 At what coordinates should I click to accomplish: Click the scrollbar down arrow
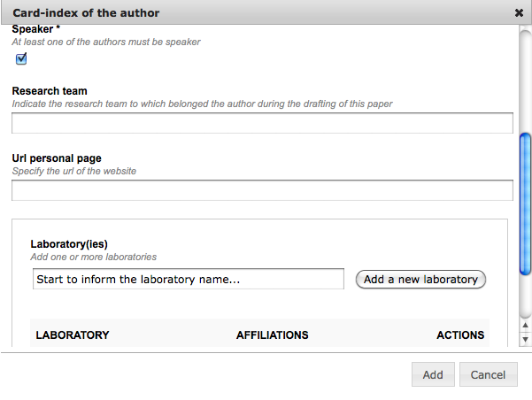coord(525,339)
